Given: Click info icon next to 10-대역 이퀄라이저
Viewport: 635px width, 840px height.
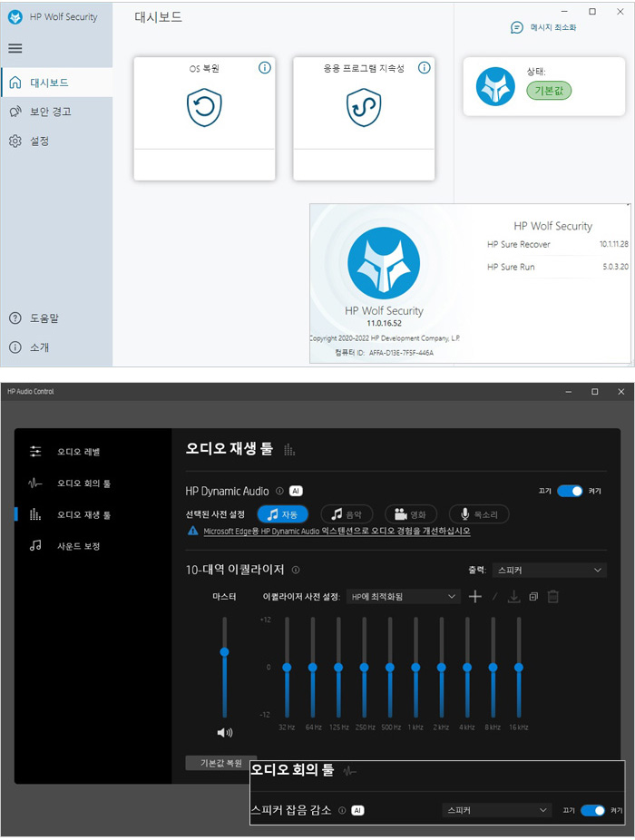Looking at the screenshot, I should [295, 570].
